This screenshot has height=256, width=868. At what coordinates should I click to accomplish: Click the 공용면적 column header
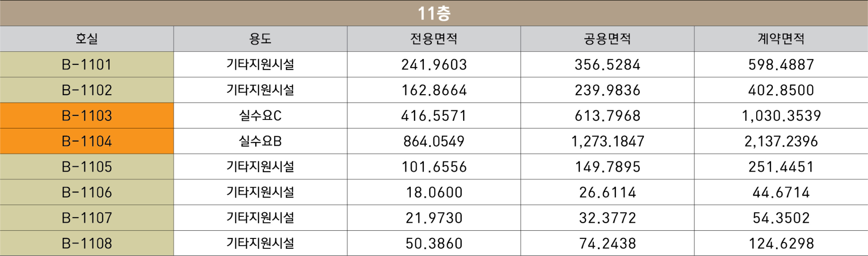(x=607, y=39)
